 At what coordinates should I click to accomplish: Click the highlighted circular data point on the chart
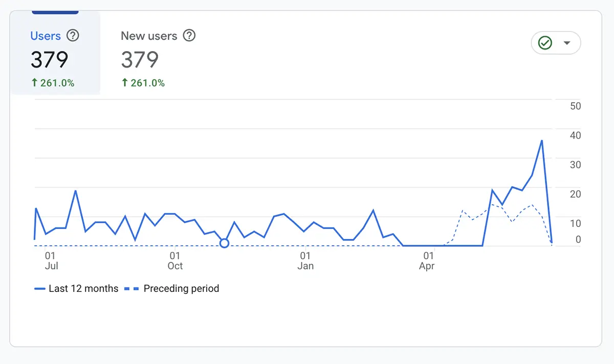tap(224, 243)
